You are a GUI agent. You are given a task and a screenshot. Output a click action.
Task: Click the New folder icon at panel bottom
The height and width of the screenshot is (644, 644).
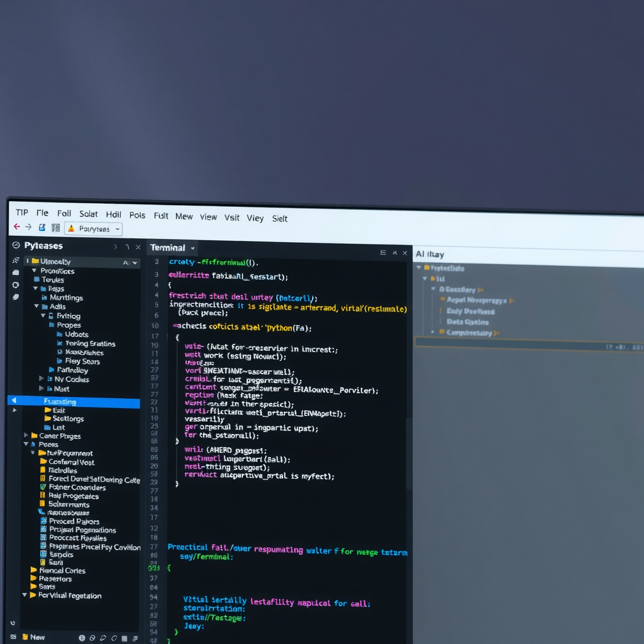pos(25,637)
